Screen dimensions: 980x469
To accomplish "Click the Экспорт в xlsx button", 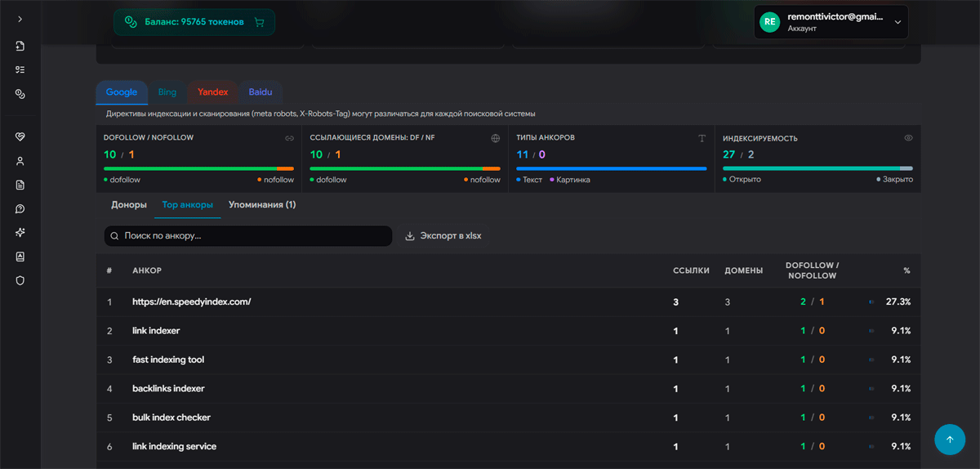I will [443, 236].
